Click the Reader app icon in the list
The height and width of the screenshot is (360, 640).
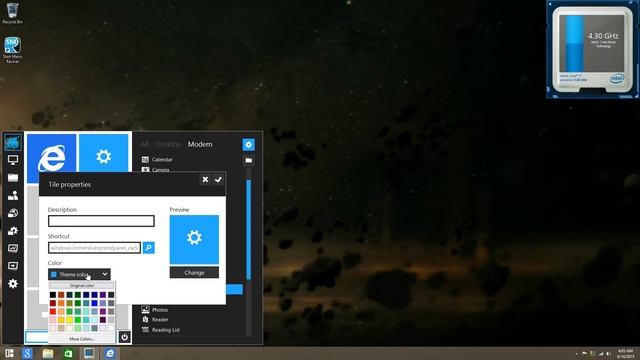click(x=145, y=319)
